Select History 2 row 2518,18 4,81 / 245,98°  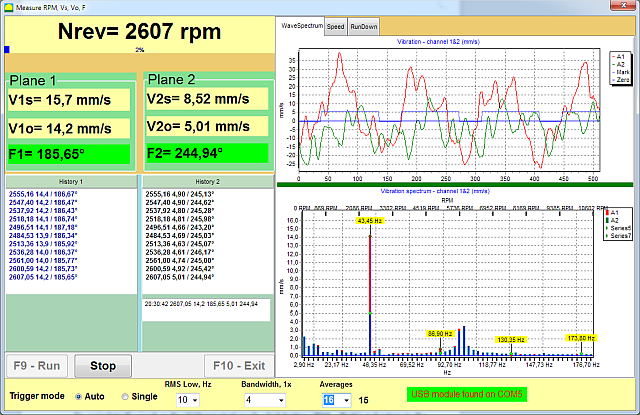(180, 219)
